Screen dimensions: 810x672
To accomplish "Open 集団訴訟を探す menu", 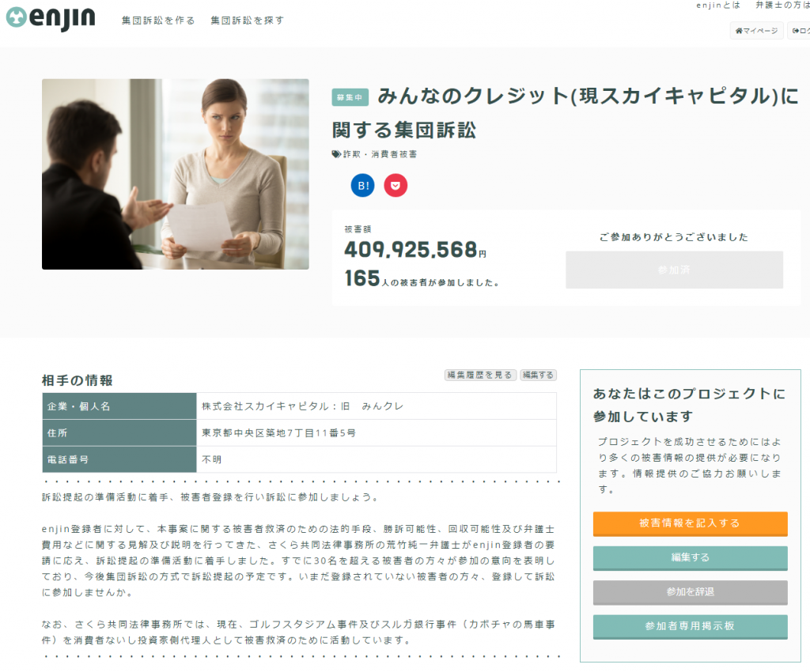I will [247, 21].
